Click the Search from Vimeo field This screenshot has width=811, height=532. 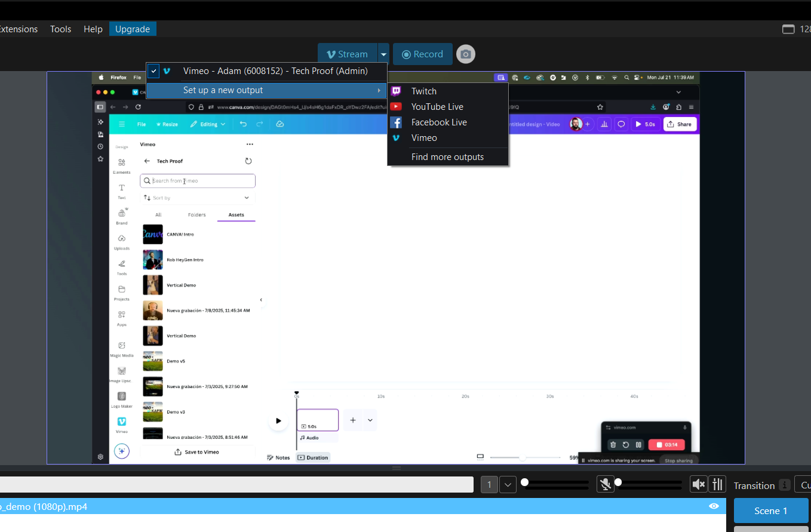click(x=198, y=180)
